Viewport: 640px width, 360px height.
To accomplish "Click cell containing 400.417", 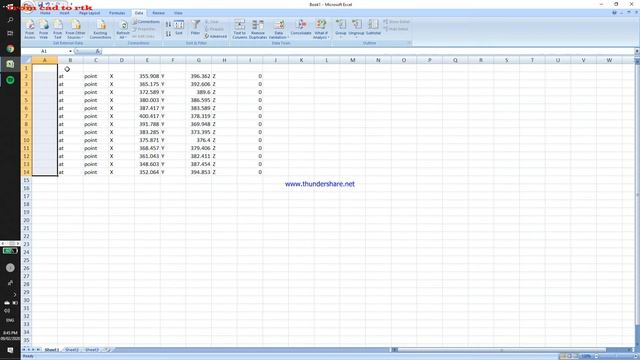I will [x=147, y=116].
